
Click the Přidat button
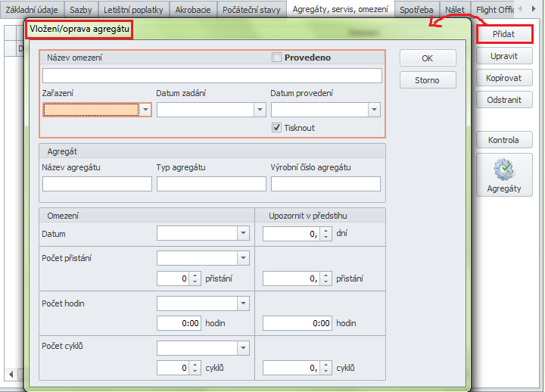(504, 35)
